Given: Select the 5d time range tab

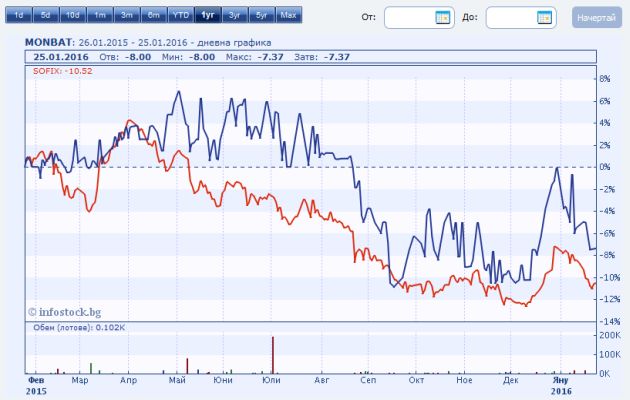Looking at the screenshot, I should pyautogui.click(x=45, y=15).
